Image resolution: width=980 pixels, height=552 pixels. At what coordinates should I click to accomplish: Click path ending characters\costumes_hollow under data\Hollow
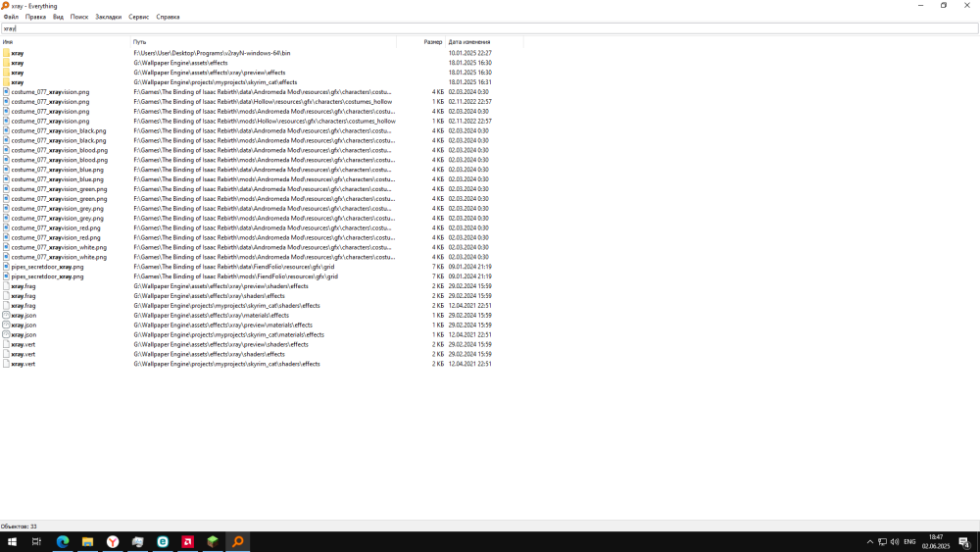(x=263, y=101)
